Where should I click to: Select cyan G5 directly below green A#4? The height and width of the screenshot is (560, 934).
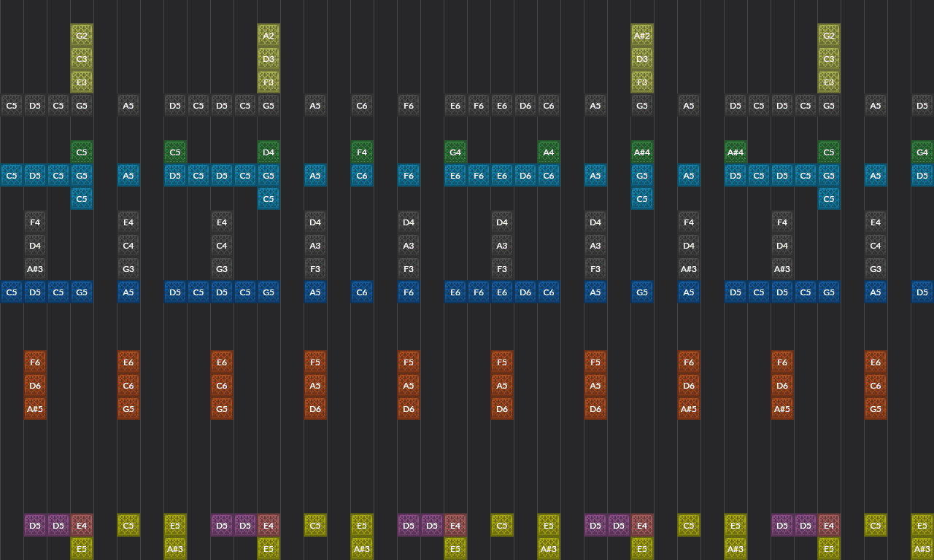pos(642,176)
